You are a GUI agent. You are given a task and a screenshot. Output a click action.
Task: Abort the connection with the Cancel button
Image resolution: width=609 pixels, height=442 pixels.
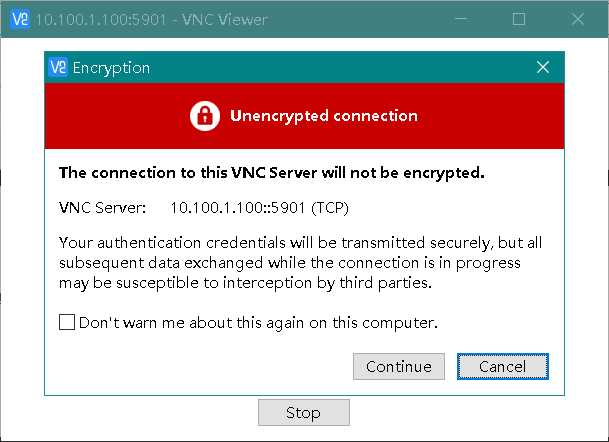(x=503, y=366)
